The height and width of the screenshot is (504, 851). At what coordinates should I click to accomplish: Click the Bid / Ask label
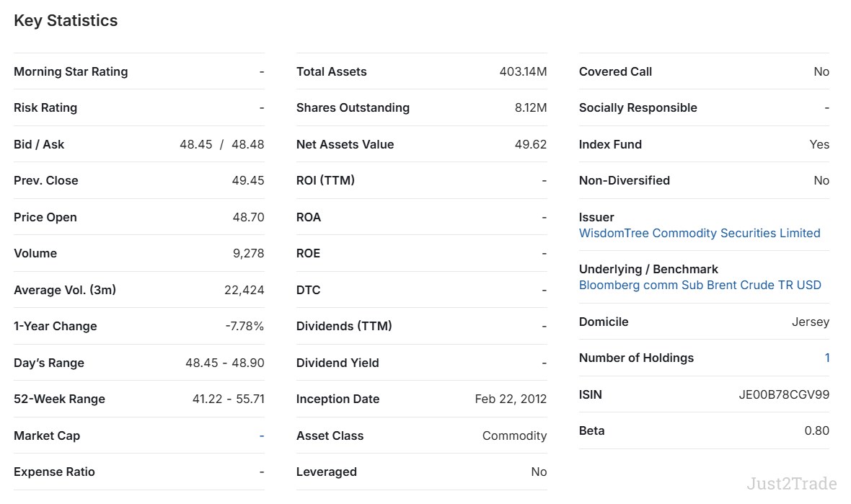click(39, 144)
